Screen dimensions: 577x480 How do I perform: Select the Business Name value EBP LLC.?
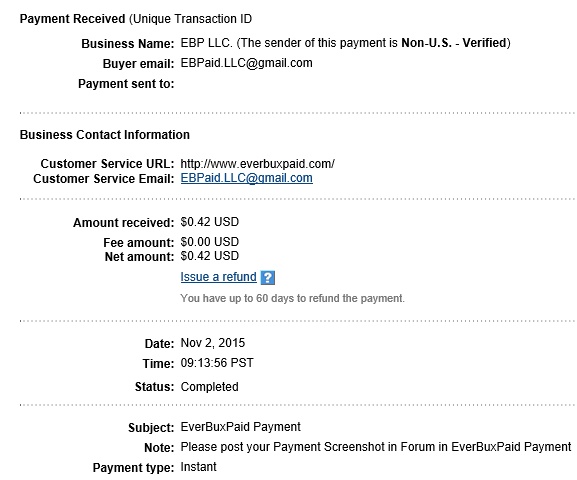point(206,43)
